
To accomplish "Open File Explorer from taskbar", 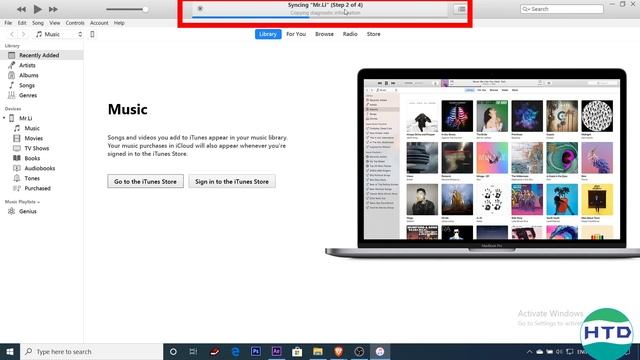I will 318,351.
